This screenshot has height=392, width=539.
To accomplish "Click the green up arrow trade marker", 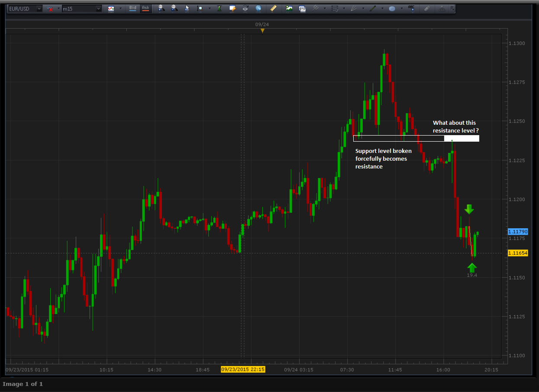I will click(x=472, y=267).
